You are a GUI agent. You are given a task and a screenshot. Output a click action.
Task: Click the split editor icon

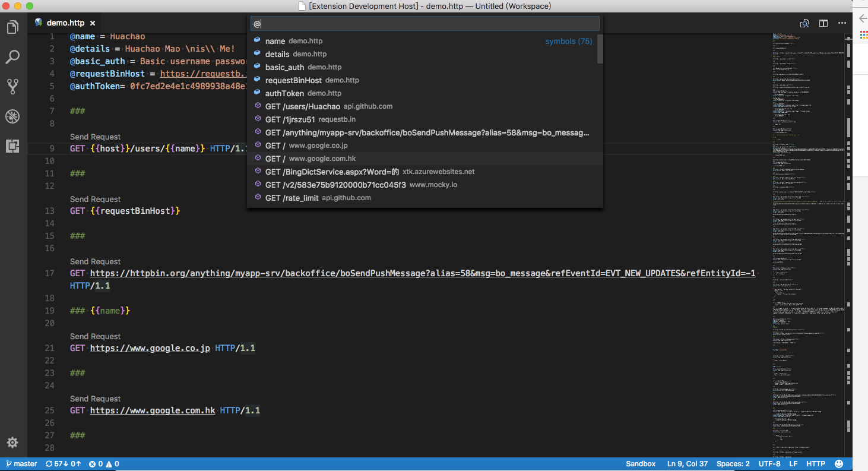823,23
